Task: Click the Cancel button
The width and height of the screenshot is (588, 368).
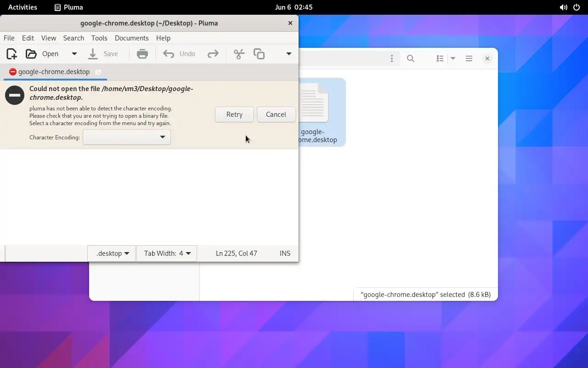Action: pos(276,115)
